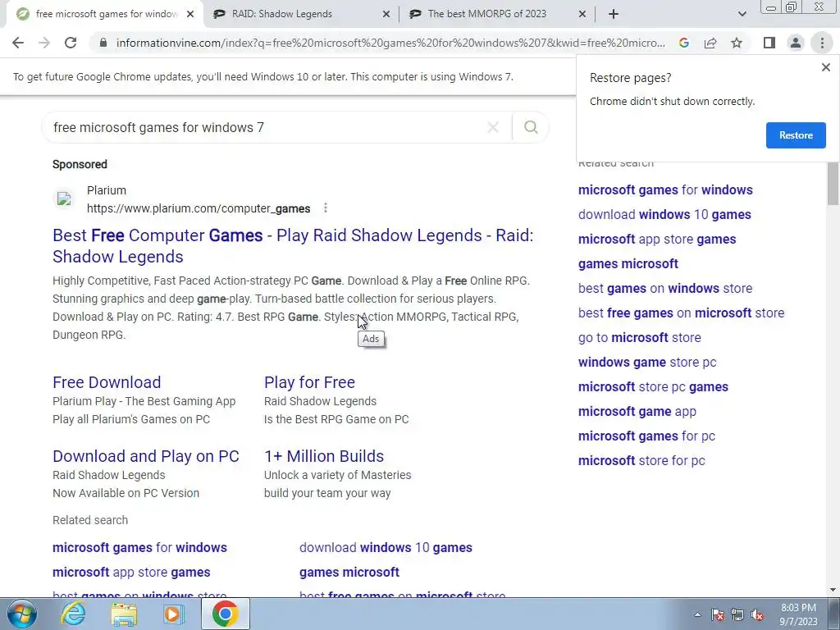Close the RAID: Shadow Legends tab
Viewport: 840px width, 630px height.
point(386,14)
